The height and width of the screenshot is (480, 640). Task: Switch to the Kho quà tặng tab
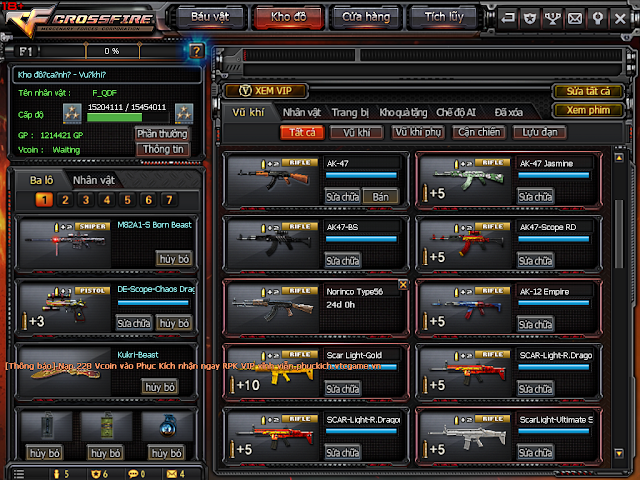(403, 112)
